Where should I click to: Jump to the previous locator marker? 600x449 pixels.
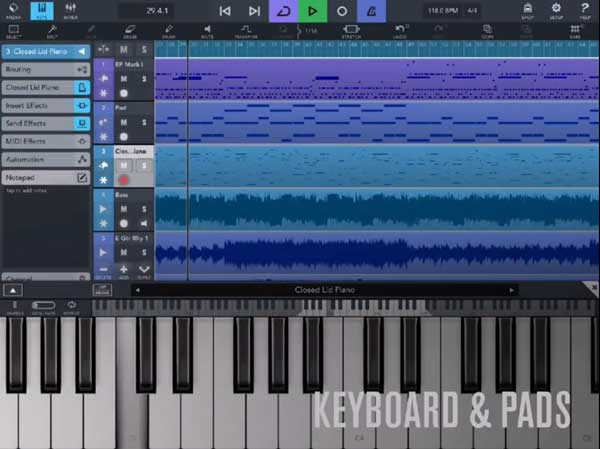pyautogui.click(x=225, y=11)
